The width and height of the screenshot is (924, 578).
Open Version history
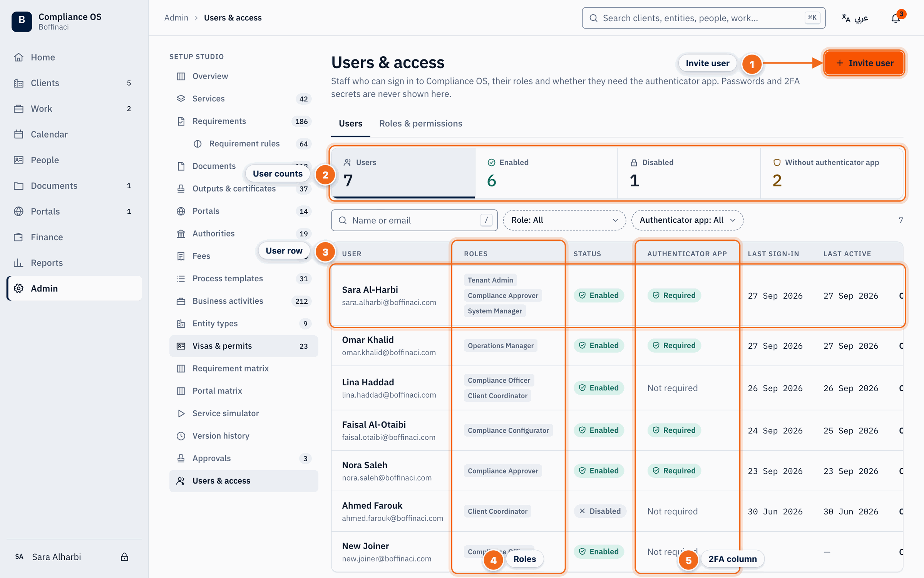click(x=244, y=436)
